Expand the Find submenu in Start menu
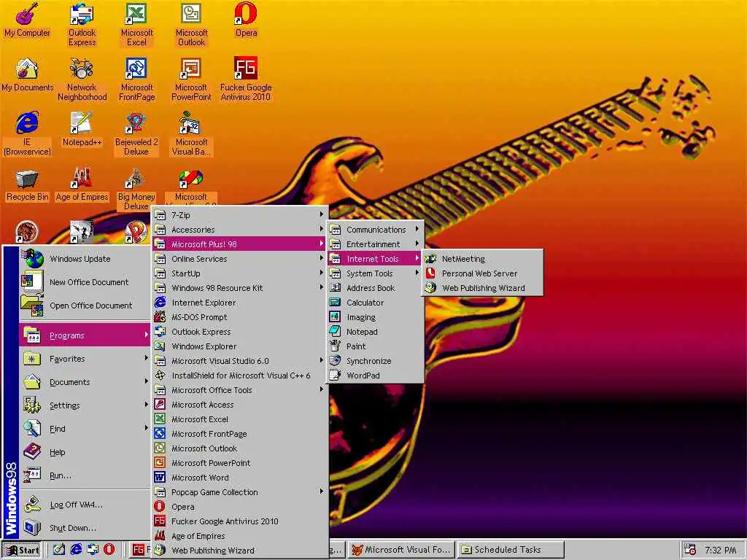Image resolution: width=747 pixels, height=560 pixels. pos(85,429)
